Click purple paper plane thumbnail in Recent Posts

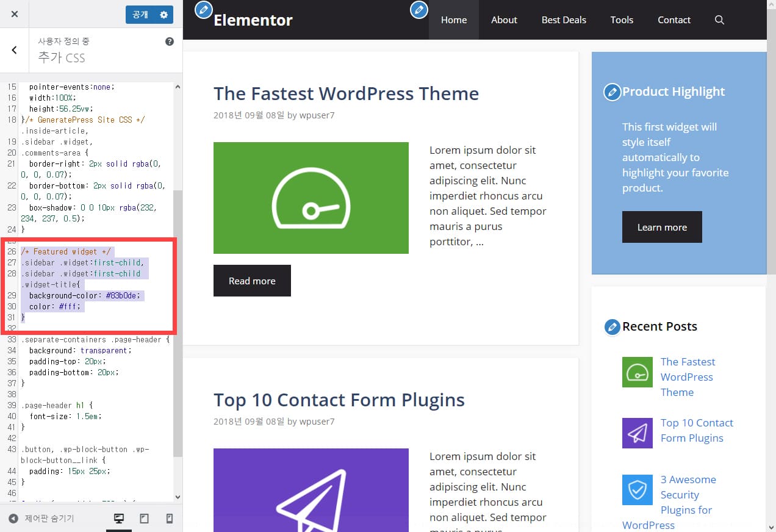[x=637, y=433]
